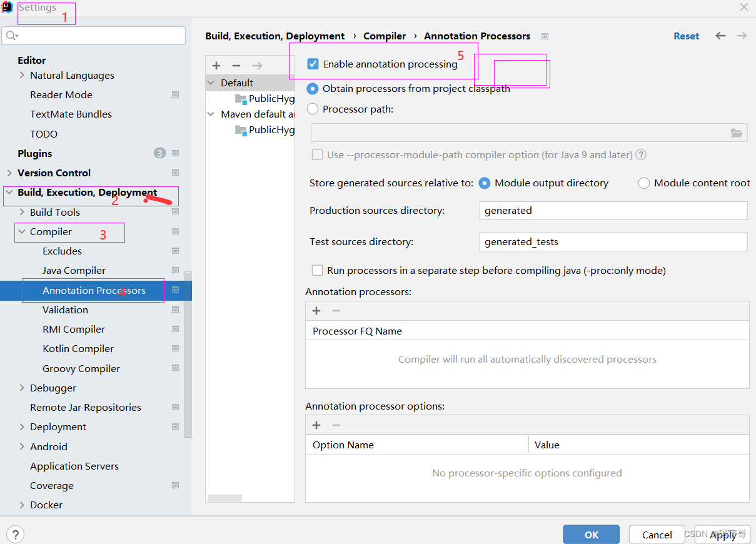756x544 pixels.
Task: Disable the Enable annotation processing checkbox
Action: pyautogui.click(x=313, y=63)
